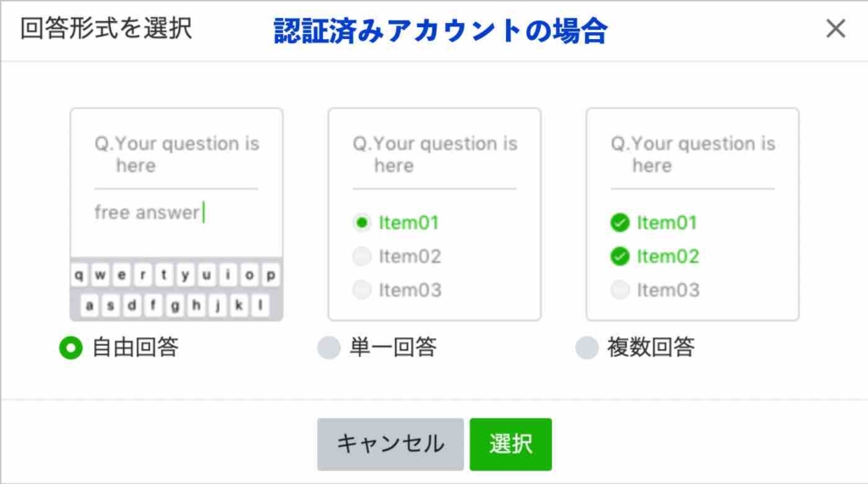The image size is (868, 484).
Task: Click the 'p' key on preview keyboard
Action: pyautogui.click(x=271, y=275)
